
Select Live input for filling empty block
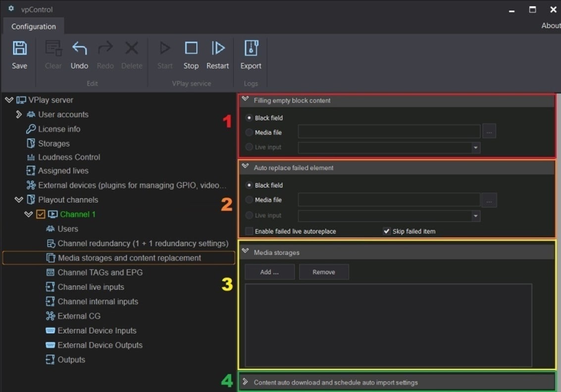point(249,147)
